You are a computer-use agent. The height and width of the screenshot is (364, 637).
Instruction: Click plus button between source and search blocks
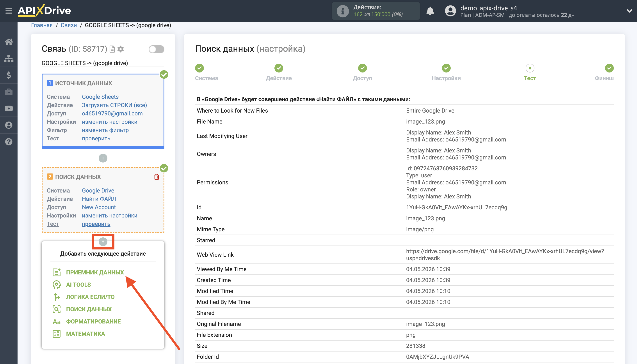[103, 158]
